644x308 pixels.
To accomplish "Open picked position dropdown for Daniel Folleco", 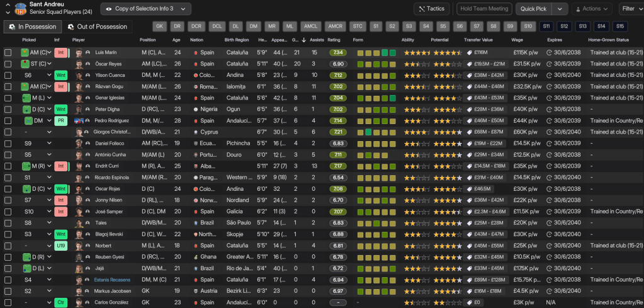I will tap(49, 143).
